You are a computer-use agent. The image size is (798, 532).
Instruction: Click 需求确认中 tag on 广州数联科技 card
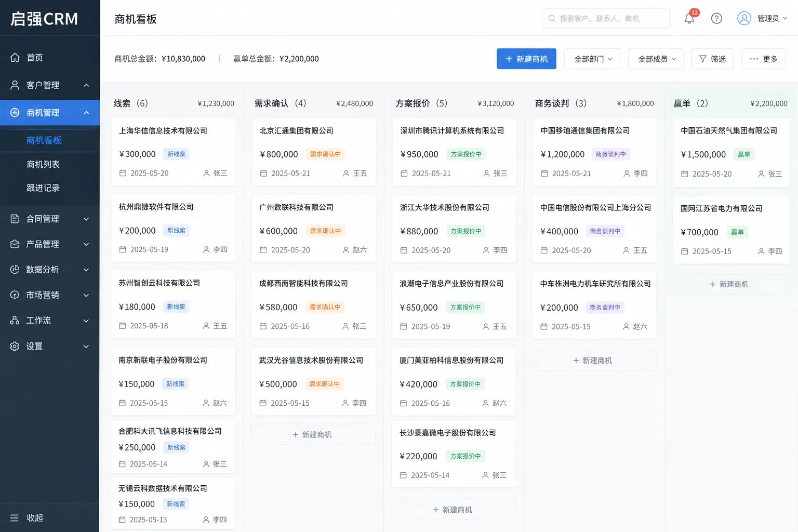(x=325, y=231)
